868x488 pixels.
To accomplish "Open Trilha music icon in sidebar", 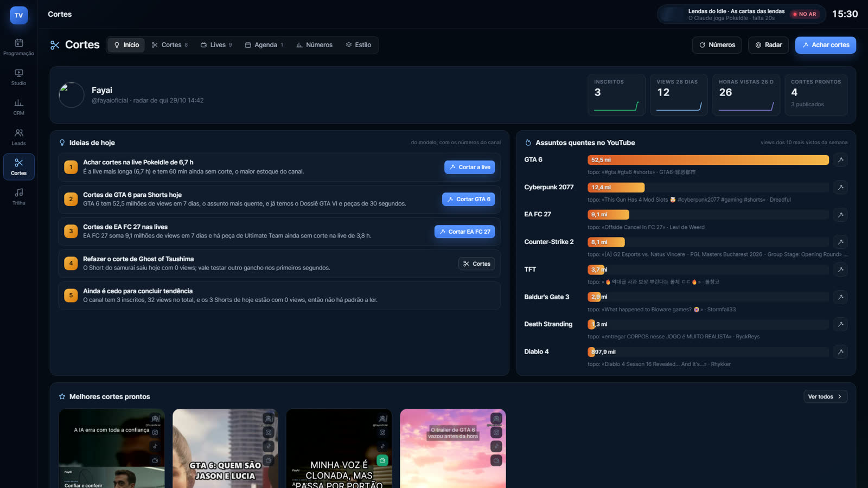I will click(x=18, y=197).
